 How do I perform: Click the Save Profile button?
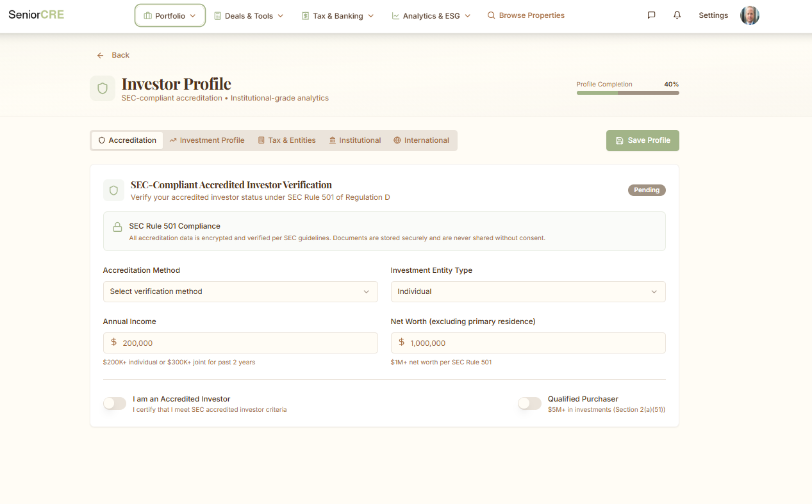(x=643, y=141)
